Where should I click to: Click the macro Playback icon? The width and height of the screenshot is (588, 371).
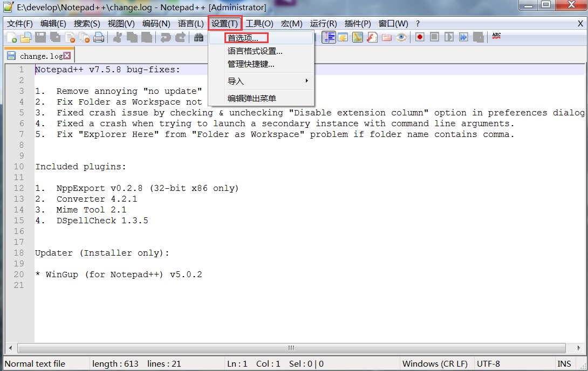point(449,37)
